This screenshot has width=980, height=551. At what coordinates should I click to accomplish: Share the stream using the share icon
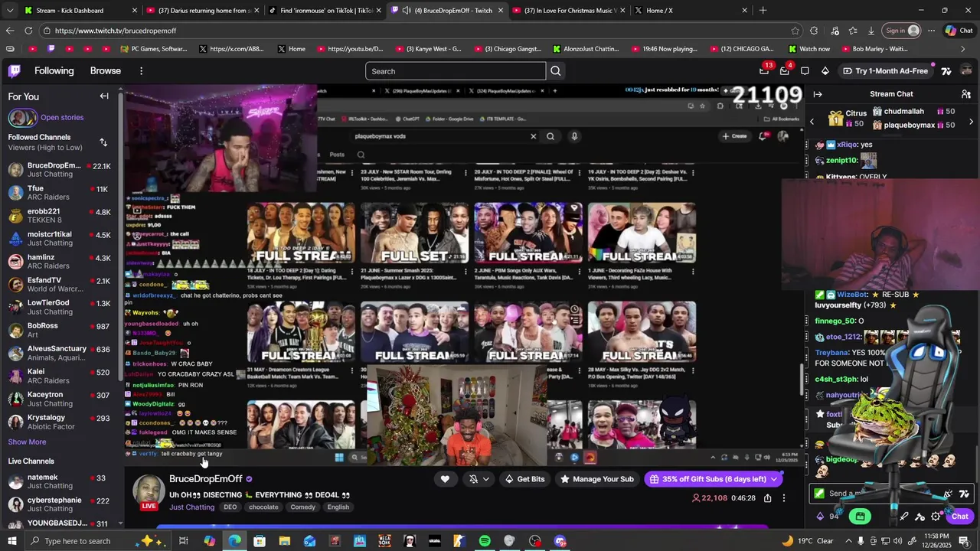(767, 498)
